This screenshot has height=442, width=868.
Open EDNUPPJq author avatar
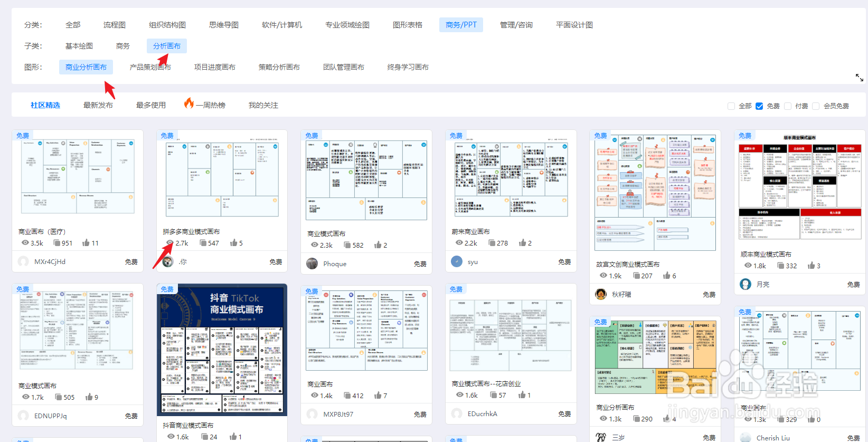(23, 416)
